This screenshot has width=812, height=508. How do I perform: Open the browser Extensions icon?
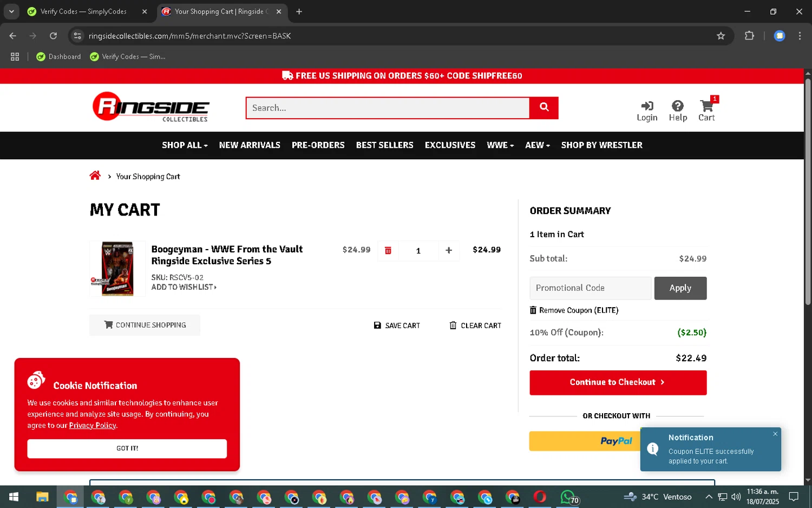click(749, 36)
